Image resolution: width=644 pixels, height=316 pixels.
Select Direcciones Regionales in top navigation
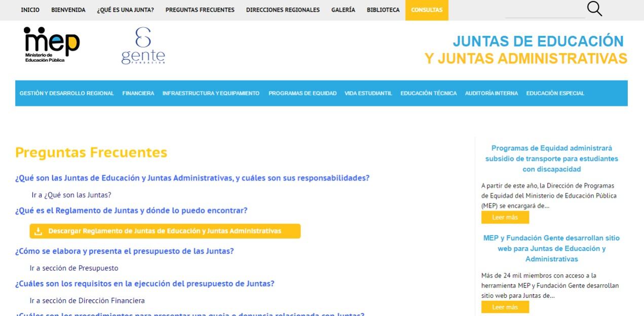(x=283, y=10)
